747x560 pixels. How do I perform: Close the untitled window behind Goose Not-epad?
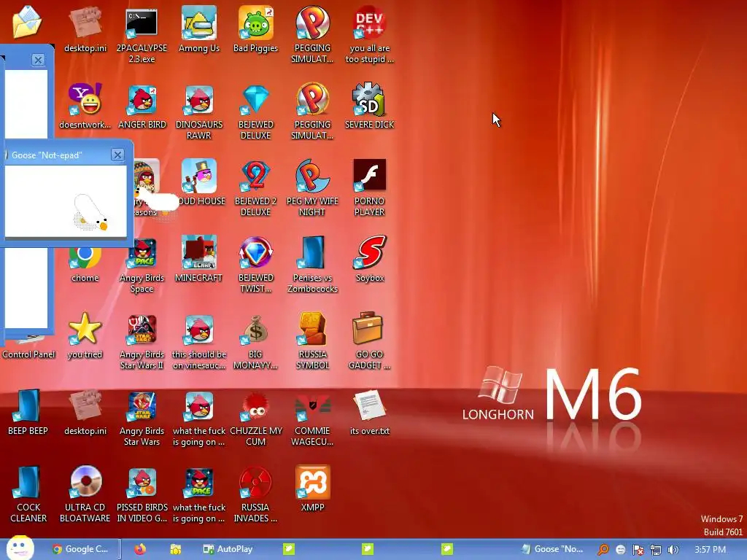point(38,60)
